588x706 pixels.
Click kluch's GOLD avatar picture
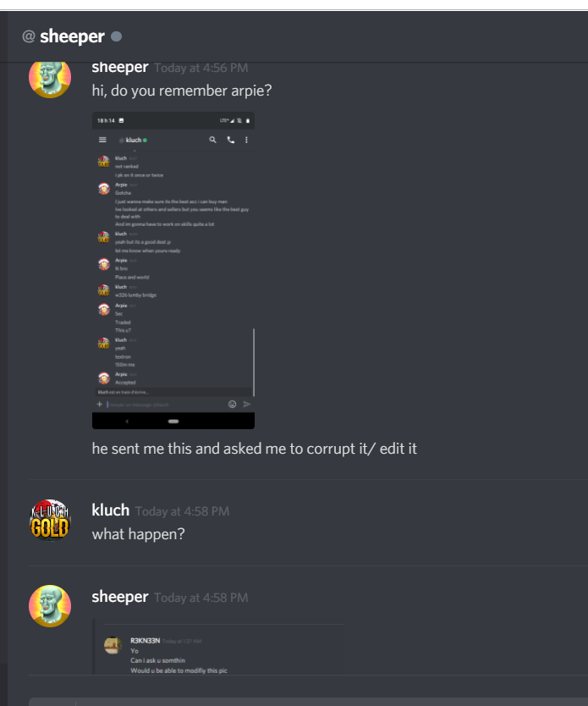point(50,520)
